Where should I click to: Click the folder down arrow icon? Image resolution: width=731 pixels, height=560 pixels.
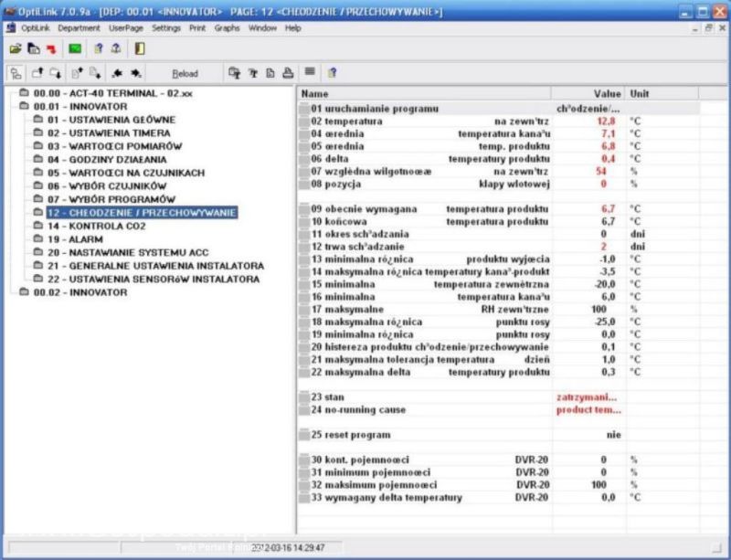pos(56,73)
